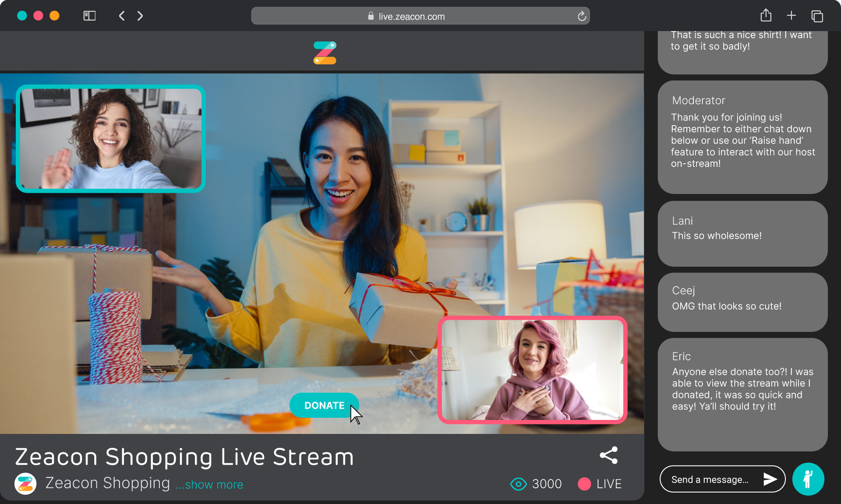The width and height of the screenshot is (841, 504).
Task: Click the back navigation arrow
Action: click(x=121, y=16)
